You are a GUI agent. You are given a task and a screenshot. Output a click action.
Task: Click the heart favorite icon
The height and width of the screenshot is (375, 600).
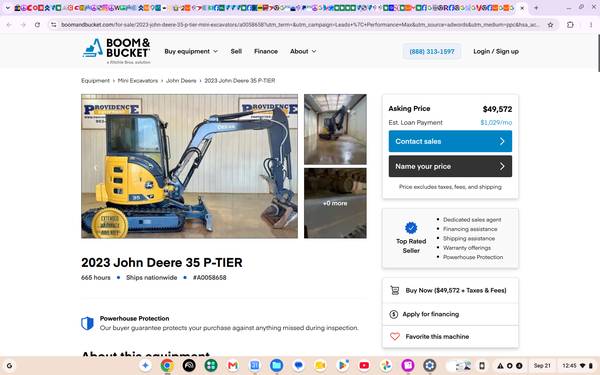coord(395,337)
